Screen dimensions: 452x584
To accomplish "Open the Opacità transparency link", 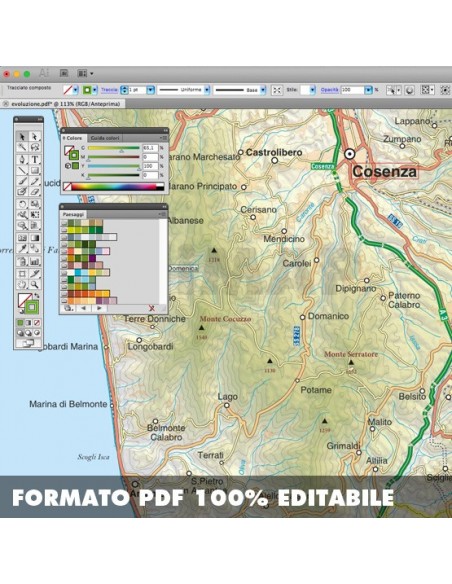I will (x=330, y=90).
